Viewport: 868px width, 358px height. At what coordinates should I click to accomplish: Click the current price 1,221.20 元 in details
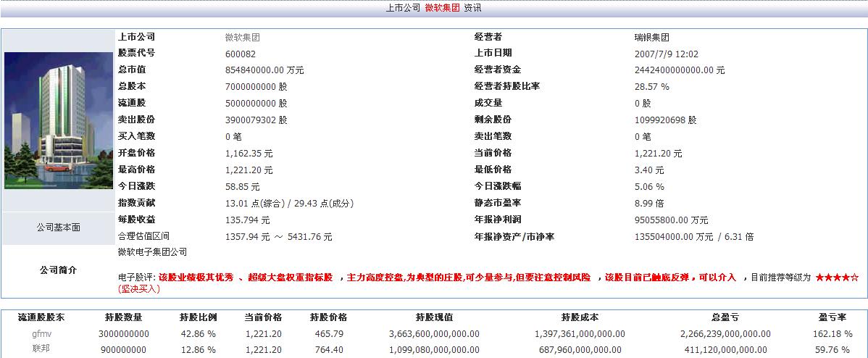[658, 153]
